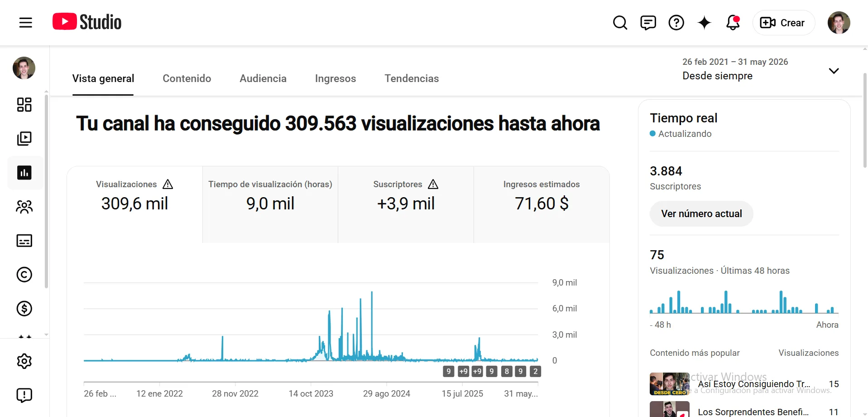Switch to the Tendencias tab
The width and height of the screenshot is (868, 417).
click(x=412, y=78)
